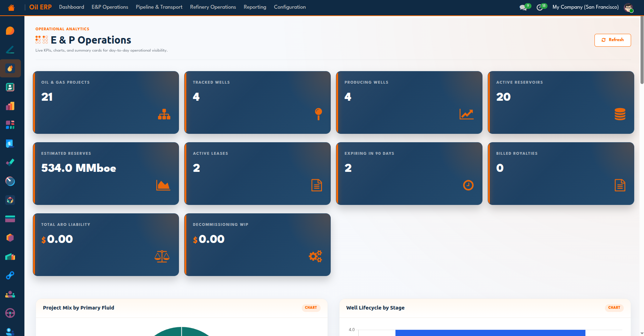This screenshot has height=336, width=644.
Task: Click the blue bar in Well Lifecycle chart
Action: (x=490, y=333)
